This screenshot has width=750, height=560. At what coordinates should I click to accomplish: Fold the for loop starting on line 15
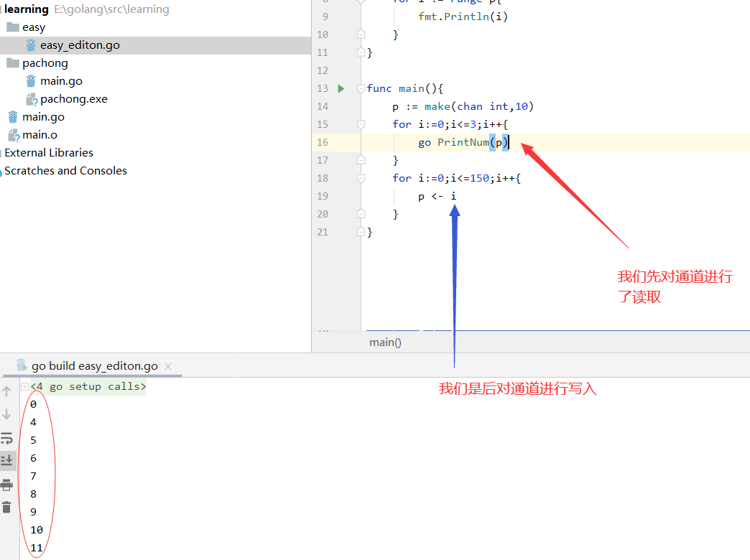pos(361,124)
